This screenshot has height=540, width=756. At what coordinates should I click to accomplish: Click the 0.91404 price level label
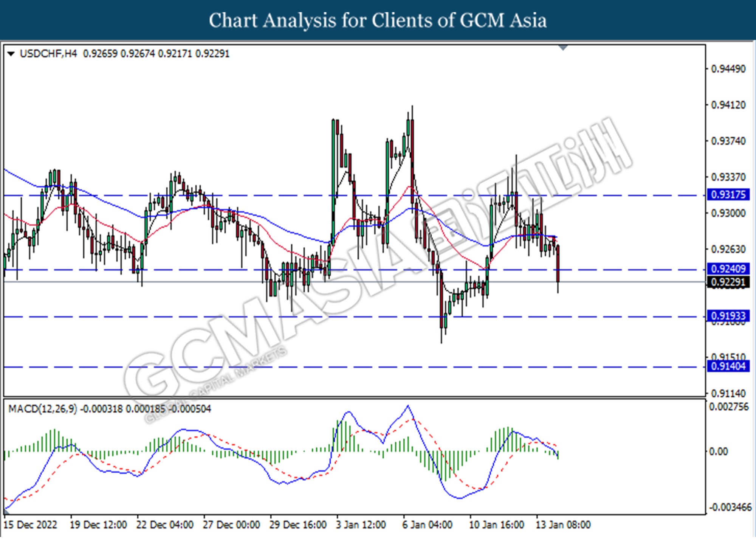click(728, 366)
